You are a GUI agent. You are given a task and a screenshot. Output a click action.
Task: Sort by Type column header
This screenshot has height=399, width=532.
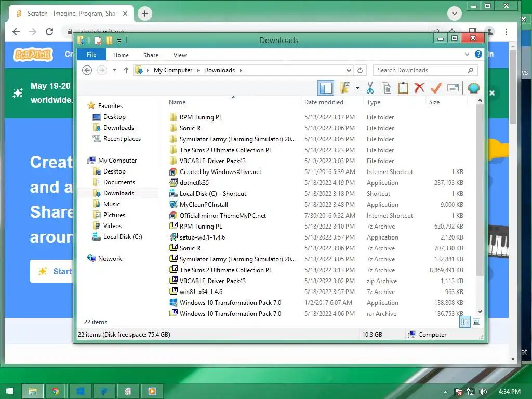[373, 102]
